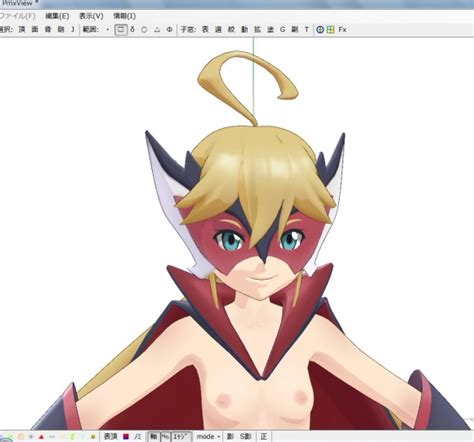Image resolution: width=474 pixels, height=442 pixels.
Task: Click the blue circle view icon
Action: coord(320,30)
